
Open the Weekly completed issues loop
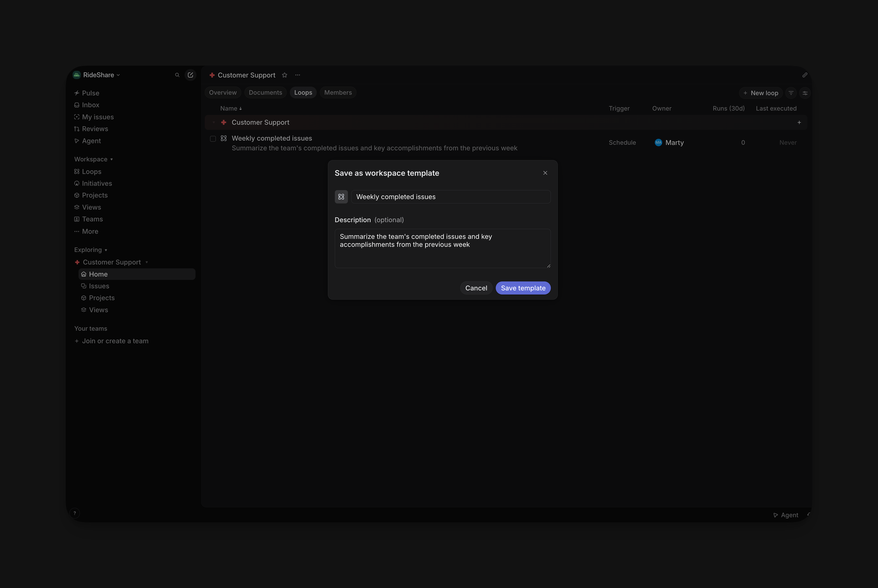[x=272, y=138]
